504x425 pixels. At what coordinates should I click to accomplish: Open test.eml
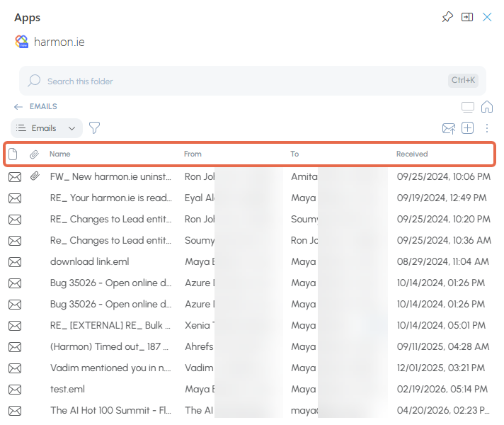tap(67, 389)
